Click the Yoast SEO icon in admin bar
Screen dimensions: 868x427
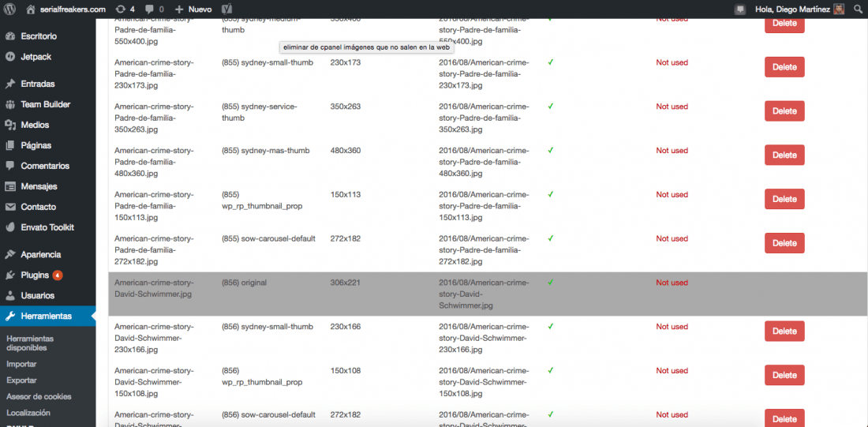coord(226,9)
